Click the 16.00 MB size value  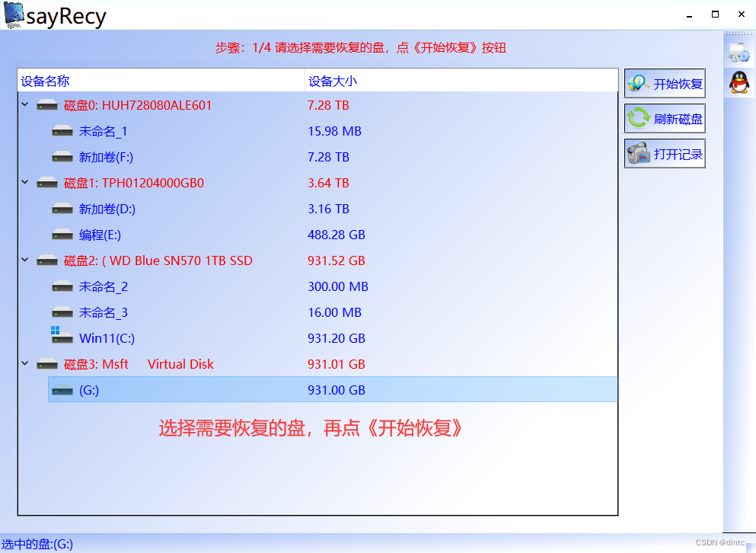(x=335, y=312)
